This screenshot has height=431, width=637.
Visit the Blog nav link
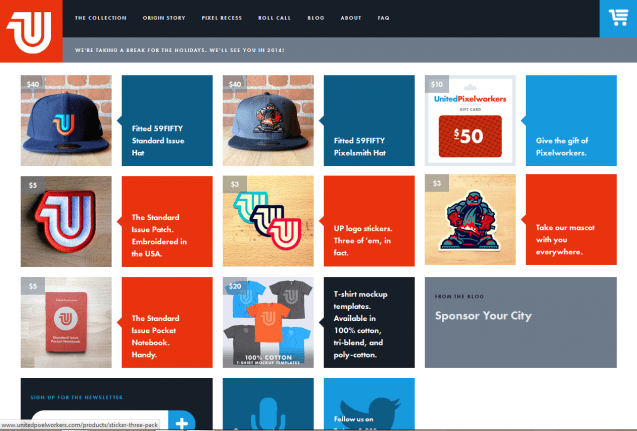316,18
